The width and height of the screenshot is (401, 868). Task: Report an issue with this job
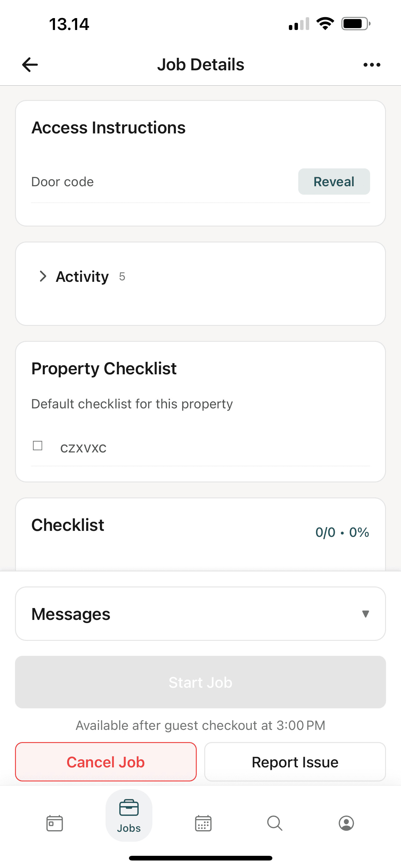click(x=295, y=762)
